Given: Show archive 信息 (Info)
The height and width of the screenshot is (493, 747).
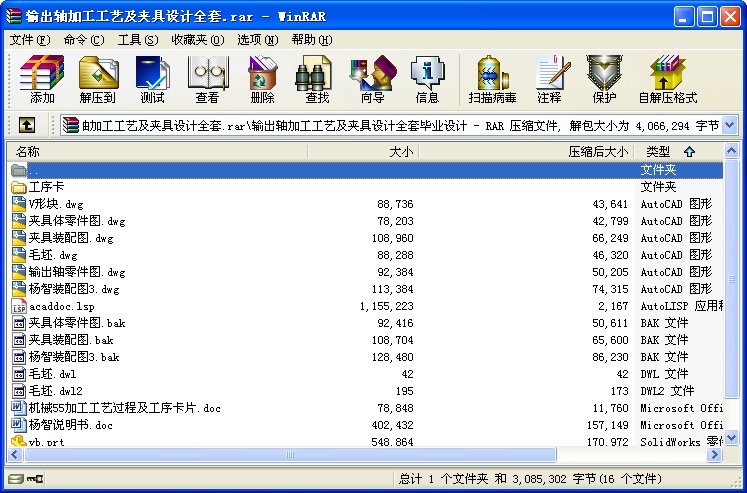Looking at the screenshot, I should pos(427,80).
